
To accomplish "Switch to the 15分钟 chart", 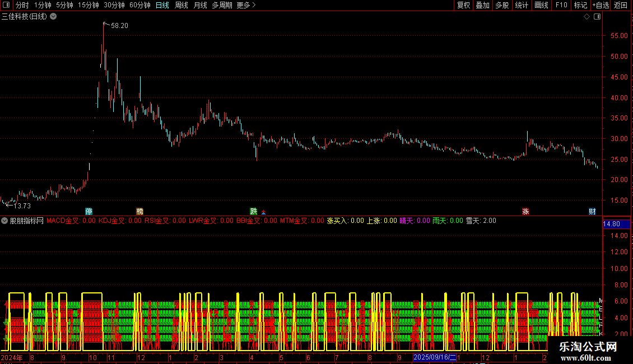I will (89, 5).
